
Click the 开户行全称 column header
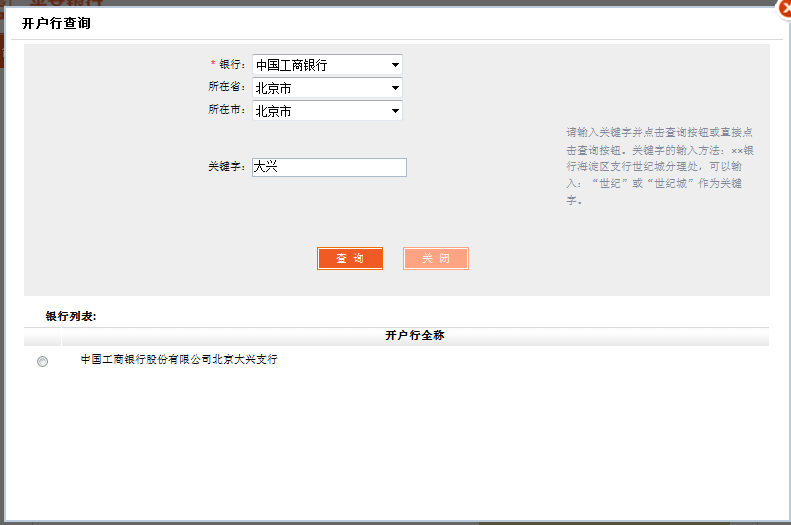[x=414, y=336]
